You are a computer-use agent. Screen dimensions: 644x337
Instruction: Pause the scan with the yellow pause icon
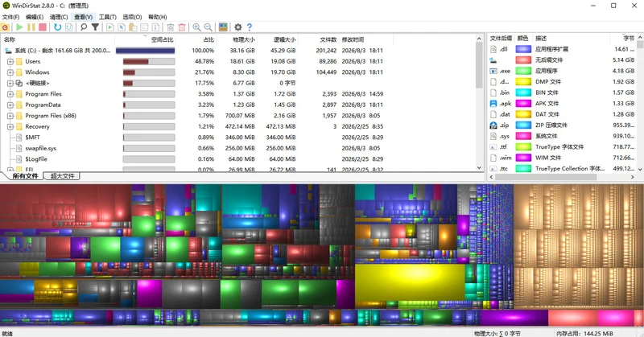[x=31, y=27]
